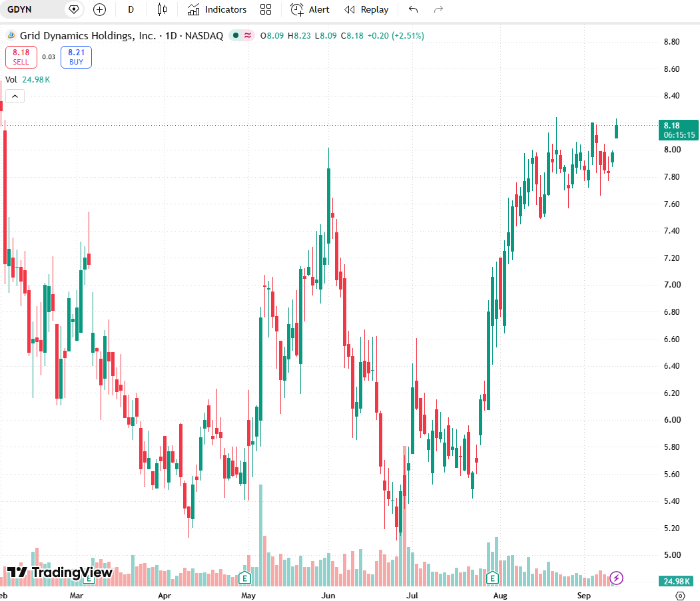Screen dimensions: 700x601
Task: Open the March earnings E marker
Action: (89, 580)
